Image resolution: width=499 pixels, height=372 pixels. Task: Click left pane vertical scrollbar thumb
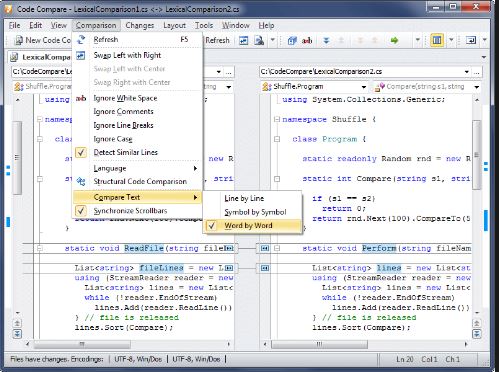click(x=17, y=158)
